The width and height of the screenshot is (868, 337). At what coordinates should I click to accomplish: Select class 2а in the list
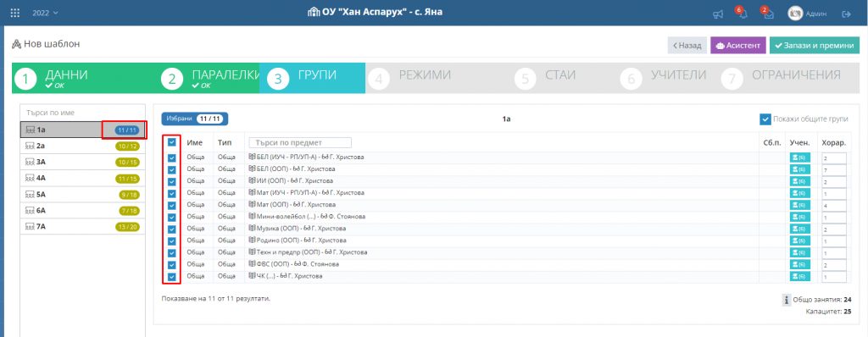tap(83, 146)
